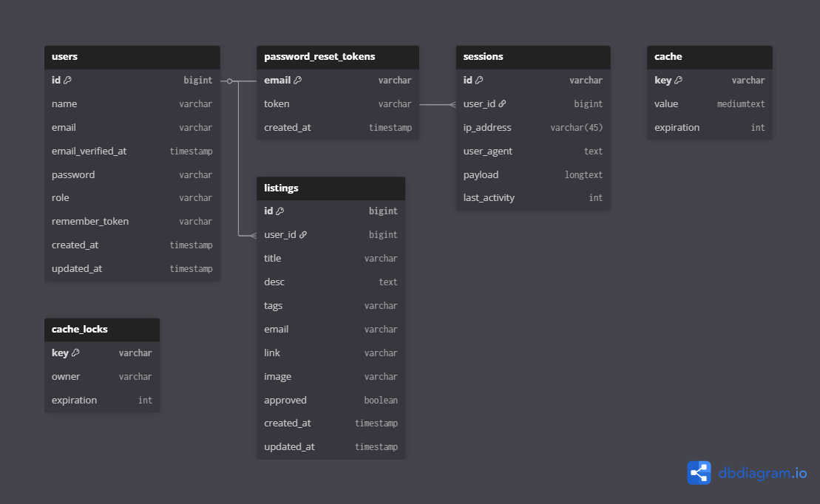Select the cache_locks table header
Screen dimensions: 820x504
point(102,330)
